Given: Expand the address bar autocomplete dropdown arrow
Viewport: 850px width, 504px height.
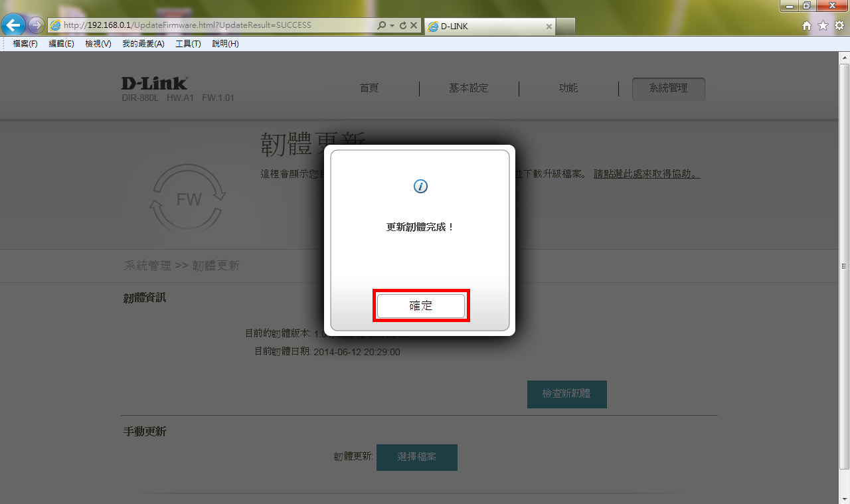Looking at the screenshot, I should coord(392,25).
